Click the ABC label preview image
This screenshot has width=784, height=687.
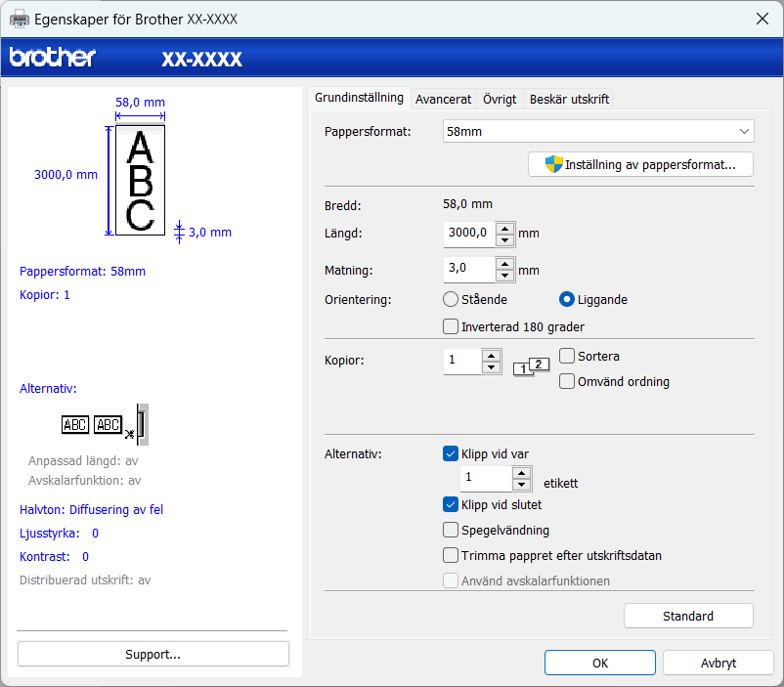(x=140, y=180)
